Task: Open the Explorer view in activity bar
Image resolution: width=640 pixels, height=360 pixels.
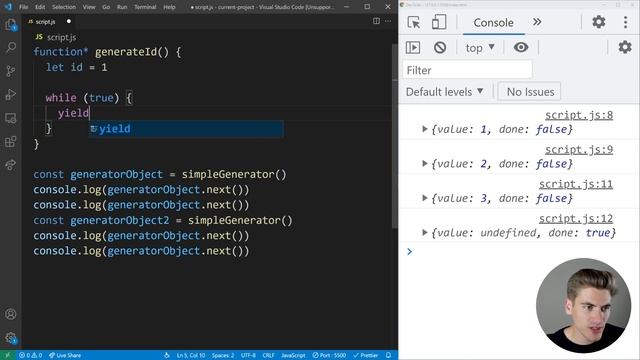Action: (11, 24)
